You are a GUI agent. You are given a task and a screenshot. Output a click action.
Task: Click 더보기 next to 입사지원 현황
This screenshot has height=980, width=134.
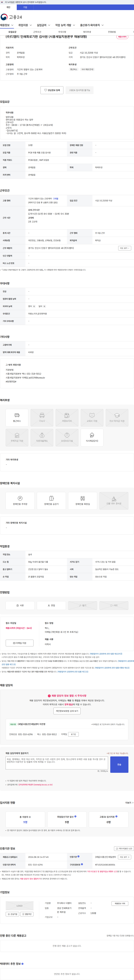click(x=129, y=803)
